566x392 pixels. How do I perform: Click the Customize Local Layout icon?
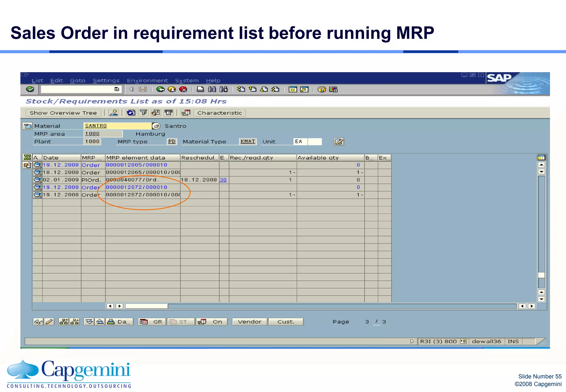click(x=333, y=89)
